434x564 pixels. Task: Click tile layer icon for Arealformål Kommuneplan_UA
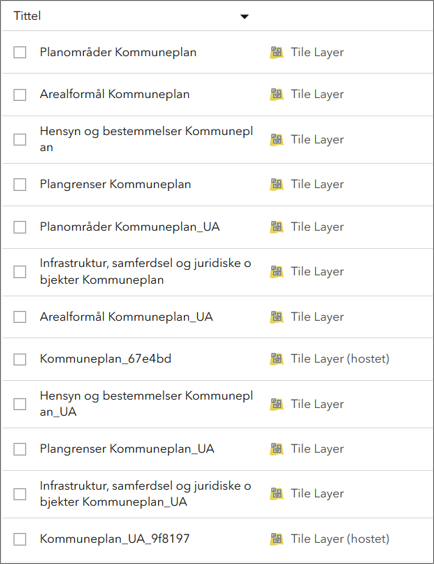pos(277,317)
